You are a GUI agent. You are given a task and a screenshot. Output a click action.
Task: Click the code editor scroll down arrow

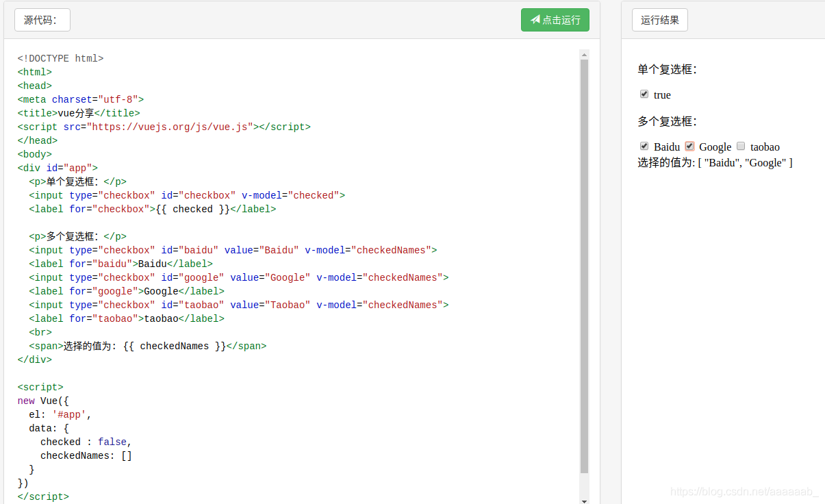coord(584,501)
